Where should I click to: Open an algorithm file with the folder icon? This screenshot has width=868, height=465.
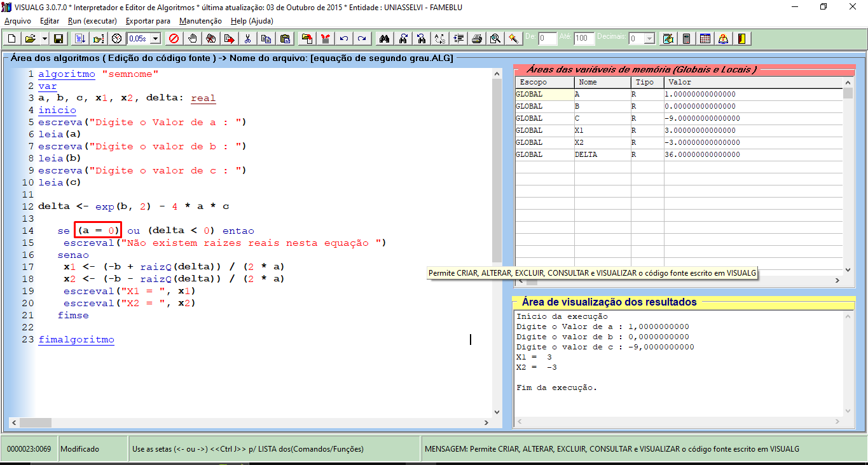[30, 39]
